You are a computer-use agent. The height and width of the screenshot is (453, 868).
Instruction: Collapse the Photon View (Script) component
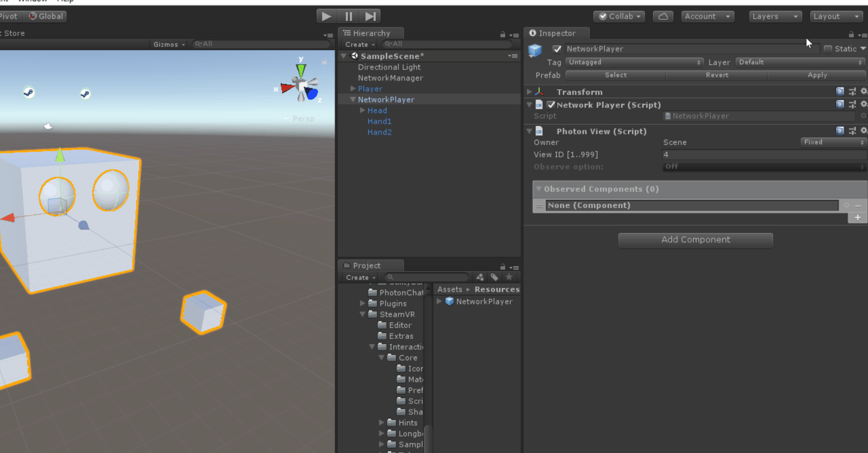529,131
